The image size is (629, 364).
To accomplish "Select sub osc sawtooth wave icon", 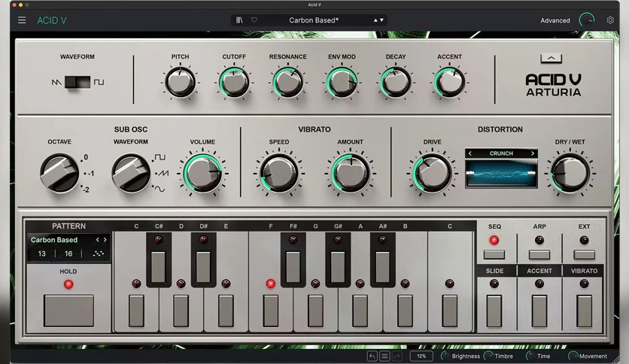I will coord(163,173).
